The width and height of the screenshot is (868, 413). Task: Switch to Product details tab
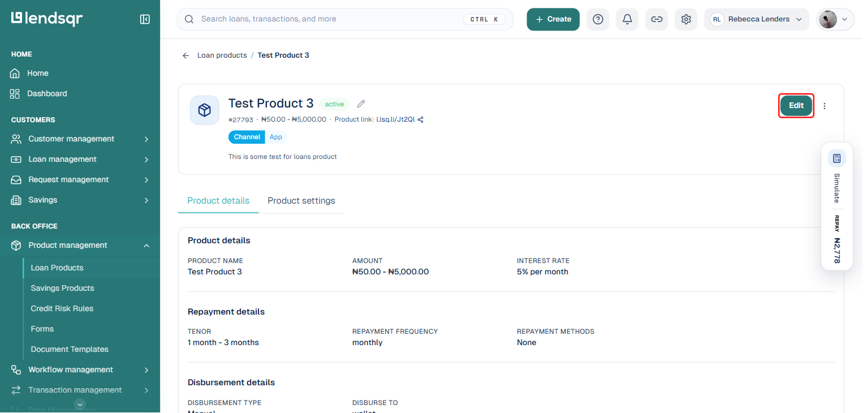tap(218, 201)
